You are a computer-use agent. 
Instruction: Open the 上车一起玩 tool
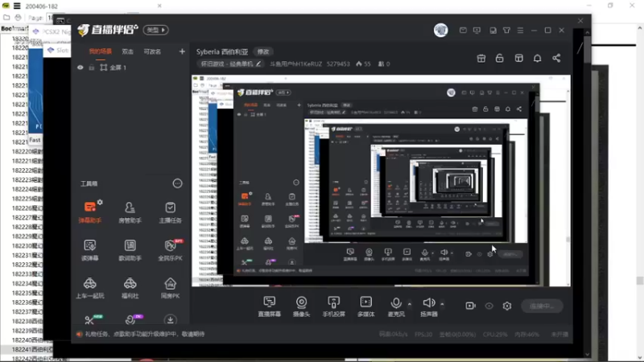point(90,288)
